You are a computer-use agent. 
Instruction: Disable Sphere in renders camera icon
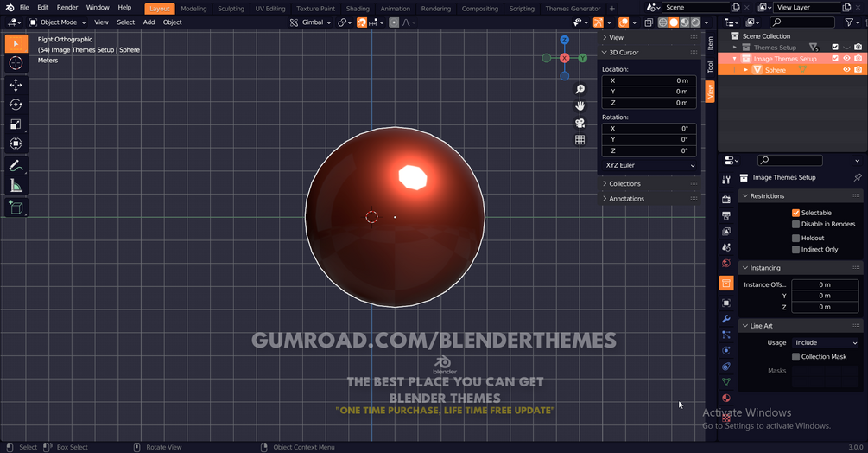coord(858,70)
